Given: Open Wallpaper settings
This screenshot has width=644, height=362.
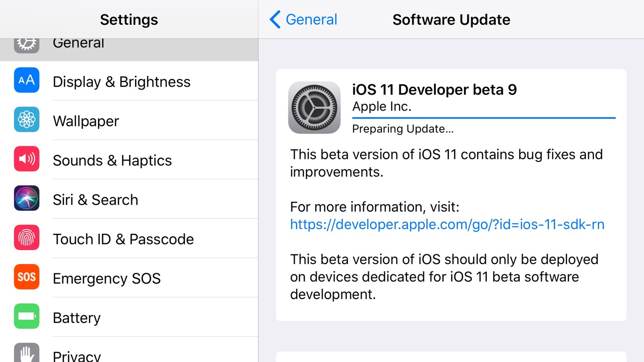Looking at the screenshot, I should 129,120.
